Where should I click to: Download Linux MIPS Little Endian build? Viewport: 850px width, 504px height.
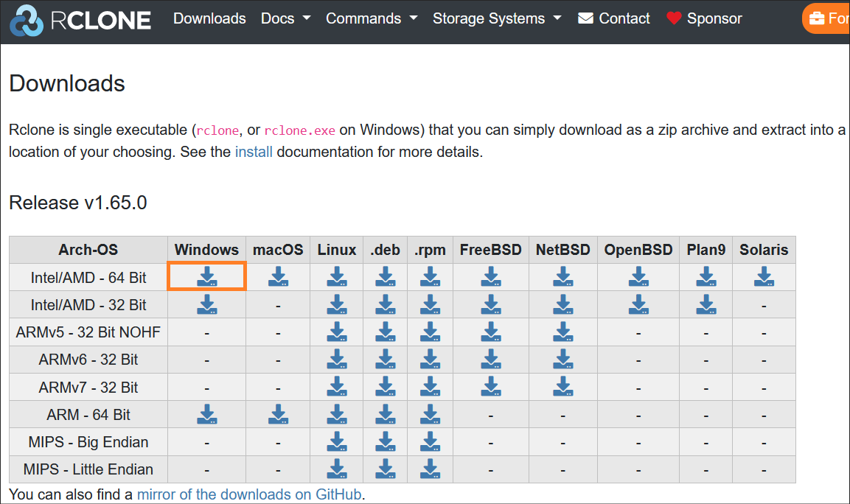[337, 469]
